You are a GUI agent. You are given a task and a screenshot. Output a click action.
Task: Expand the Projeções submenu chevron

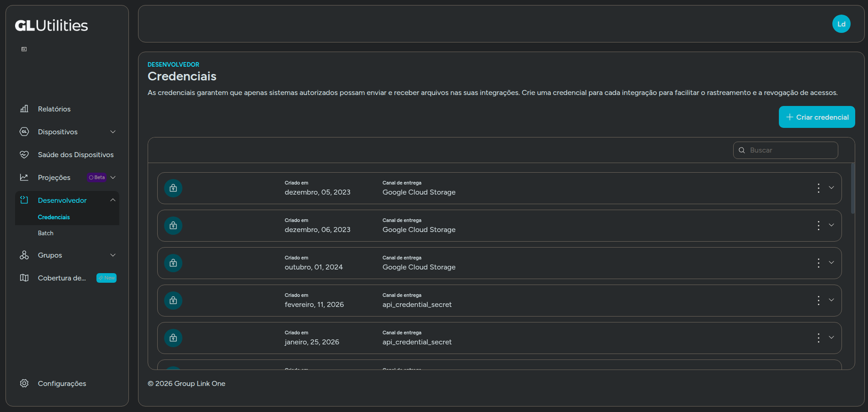(x=113, y=177)
